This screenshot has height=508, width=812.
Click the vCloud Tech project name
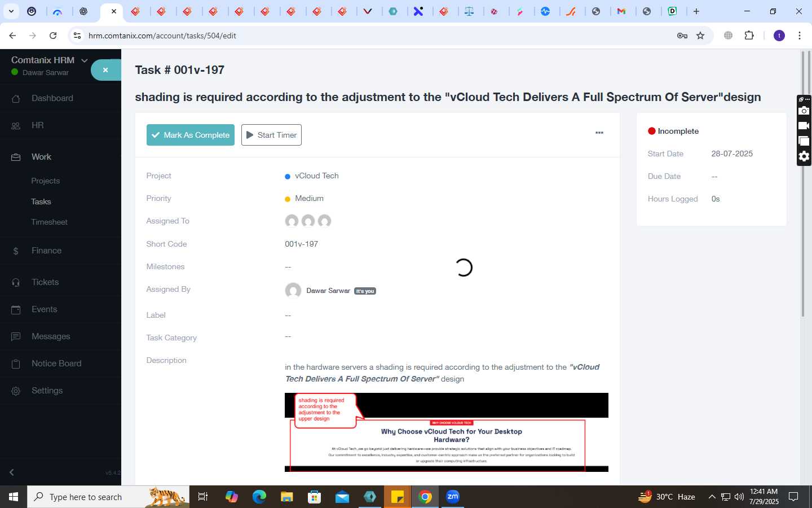coord(317,176)
